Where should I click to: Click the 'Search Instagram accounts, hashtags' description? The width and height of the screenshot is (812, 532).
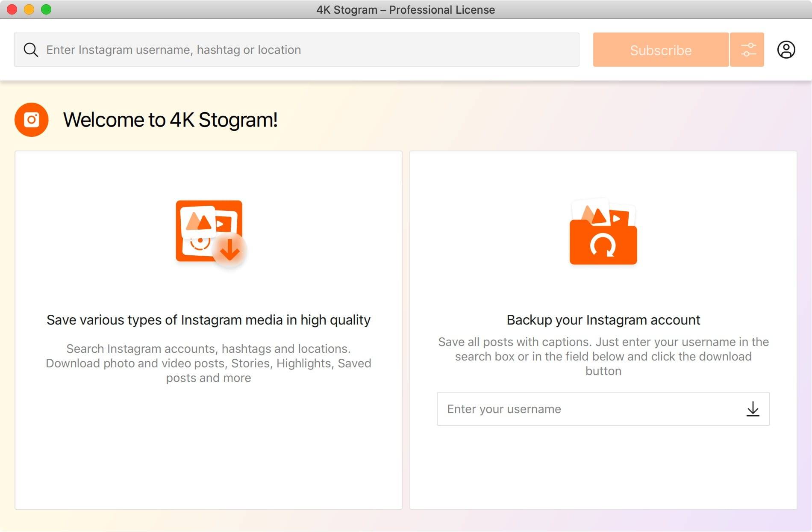[209, 363]
